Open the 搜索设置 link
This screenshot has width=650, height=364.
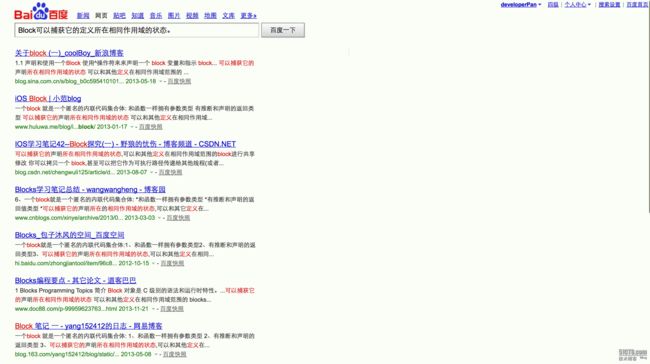tap(609, 5)
